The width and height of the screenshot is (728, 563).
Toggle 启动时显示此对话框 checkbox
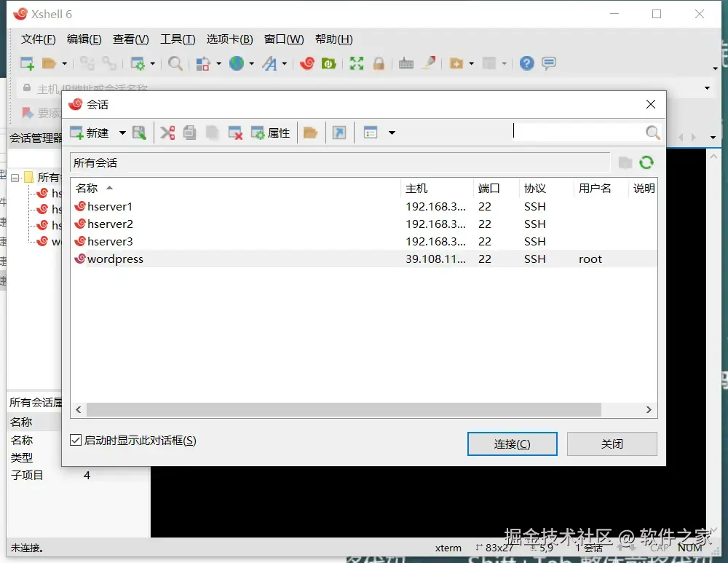76,440
